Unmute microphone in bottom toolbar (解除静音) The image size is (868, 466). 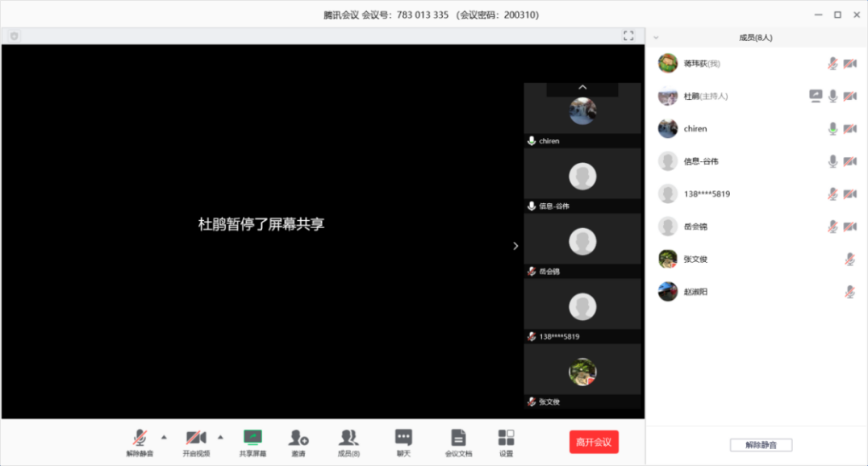pos(140,438)
